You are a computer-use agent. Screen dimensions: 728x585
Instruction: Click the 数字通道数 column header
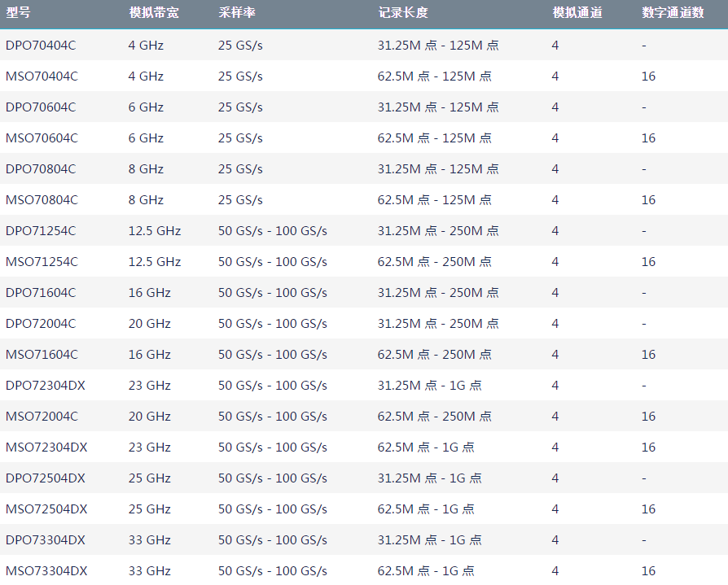tap(673, 14)
